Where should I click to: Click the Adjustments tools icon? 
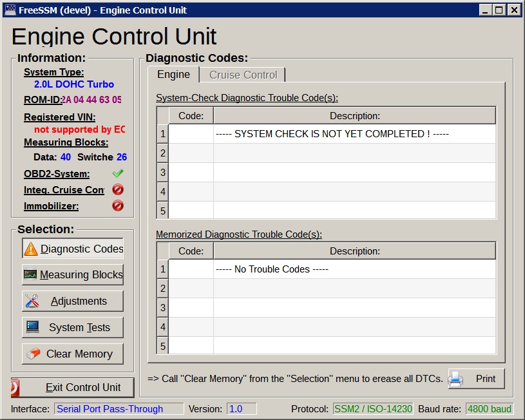tap(32, 301)
